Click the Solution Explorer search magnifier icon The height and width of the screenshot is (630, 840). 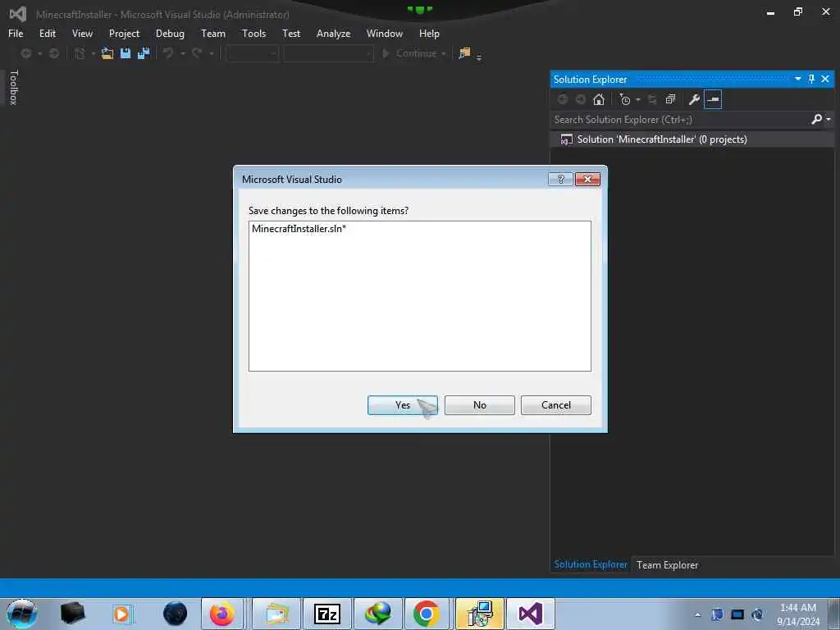[816, 119]
